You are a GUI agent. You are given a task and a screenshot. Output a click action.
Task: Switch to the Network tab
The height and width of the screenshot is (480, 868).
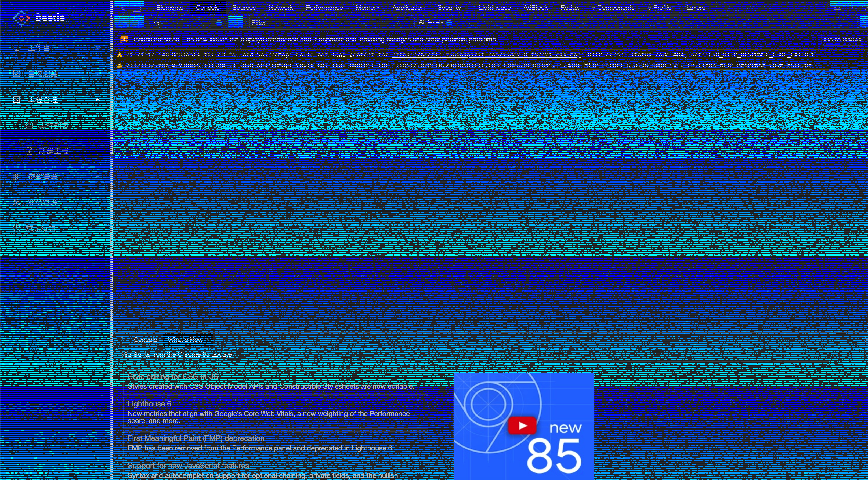tap(281, 8)
